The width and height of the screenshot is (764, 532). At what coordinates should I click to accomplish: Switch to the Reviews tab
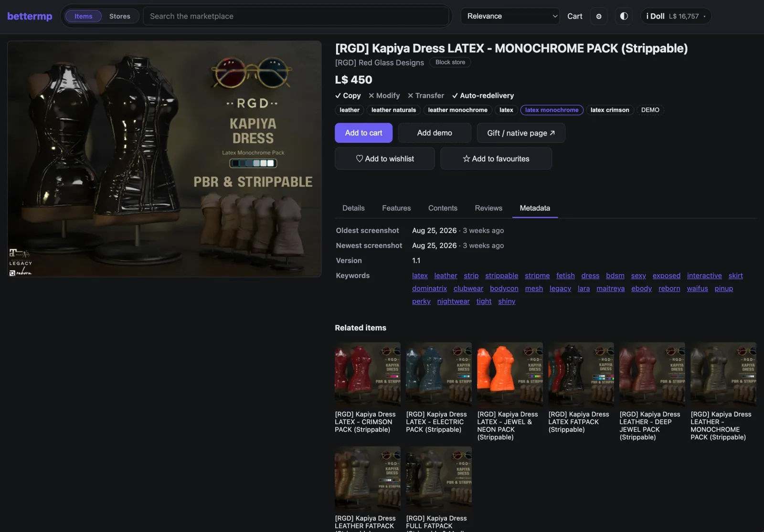[488, 208]
